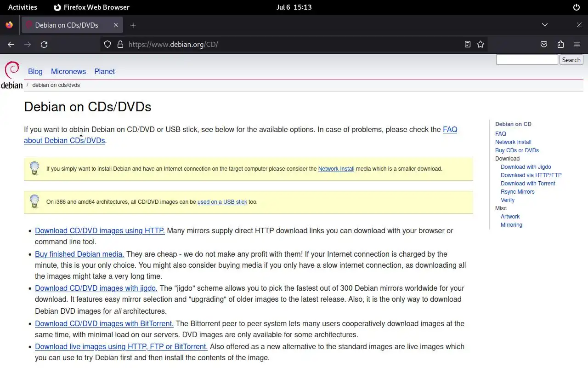Open the Extensions puzzle icon
The width and height of the screenshot is (588, 368).
560,45
